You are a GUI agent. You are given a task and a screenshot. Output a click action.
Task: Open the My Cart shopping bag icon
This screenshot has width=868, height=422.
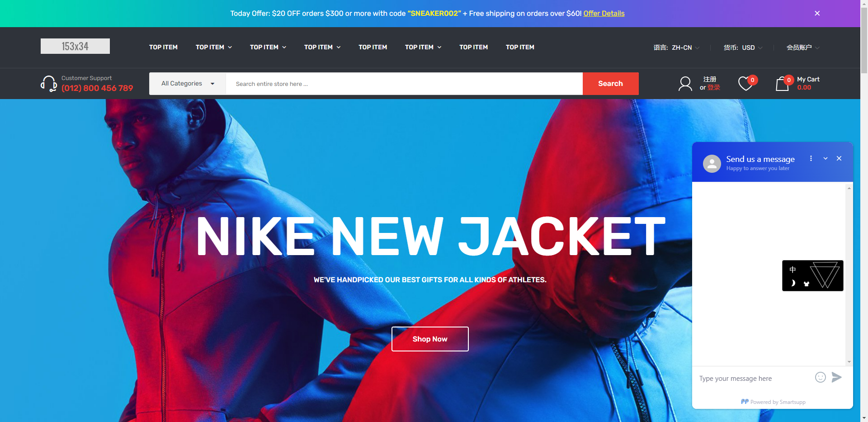pos(782,84)
